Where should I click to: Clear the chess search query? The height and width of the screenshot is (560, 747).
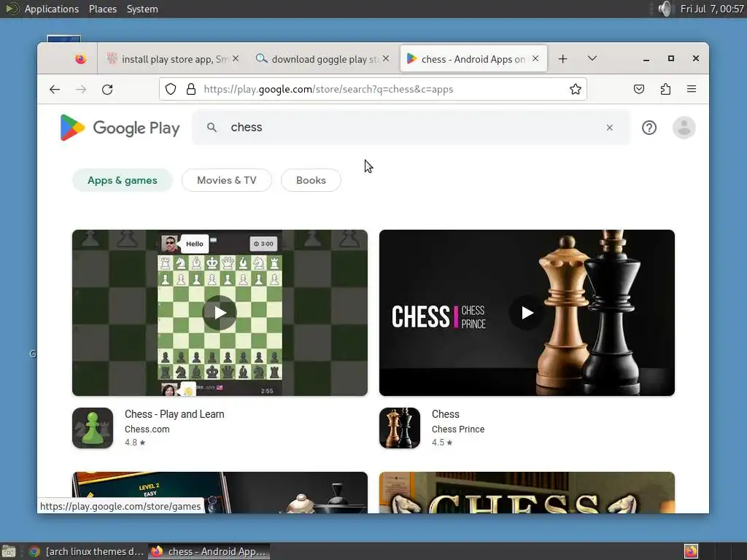tap(609, 128)
